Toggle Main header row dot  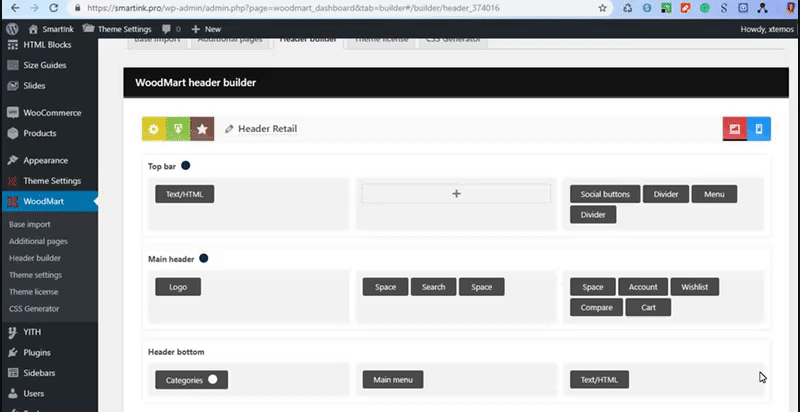[204, 259]
